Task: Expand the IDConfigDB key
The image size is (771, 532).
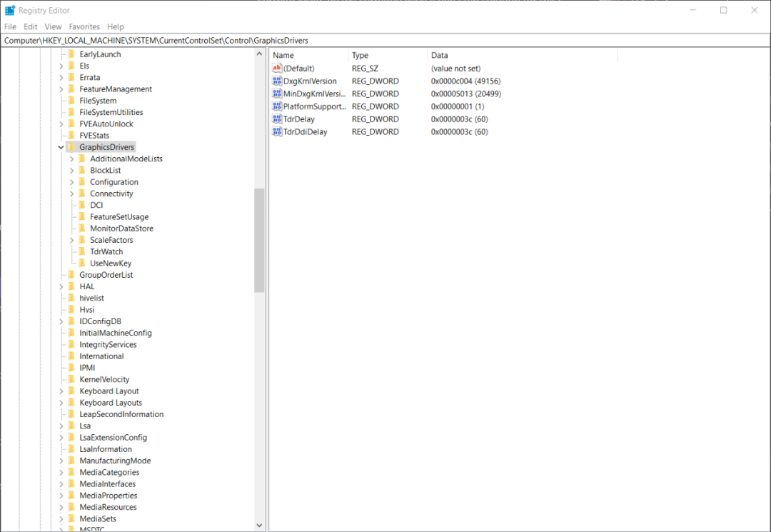Action: [x=61, y=321]
